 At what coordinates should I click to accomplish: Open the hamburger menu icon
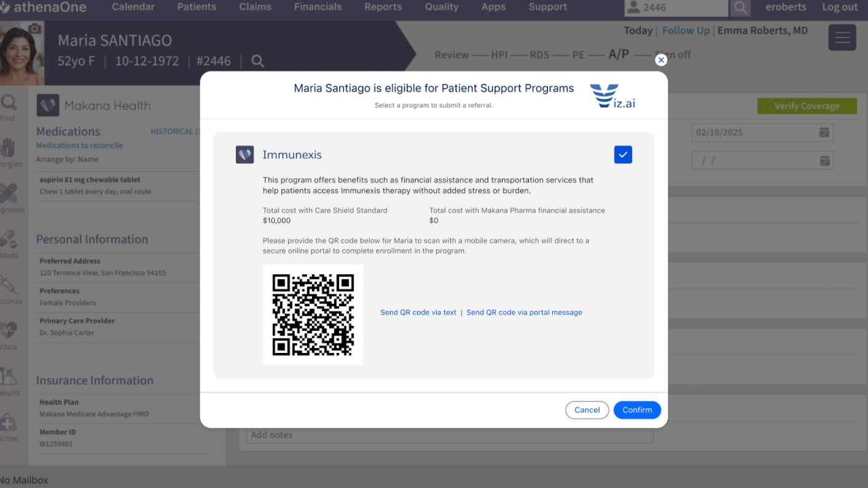point(842,37)
